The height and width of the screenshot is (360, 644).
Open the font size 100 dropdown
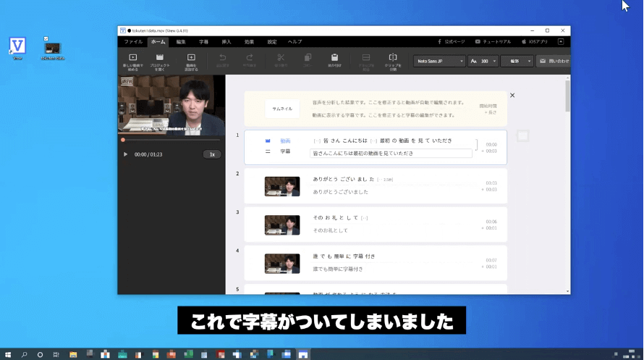(483, 62)
